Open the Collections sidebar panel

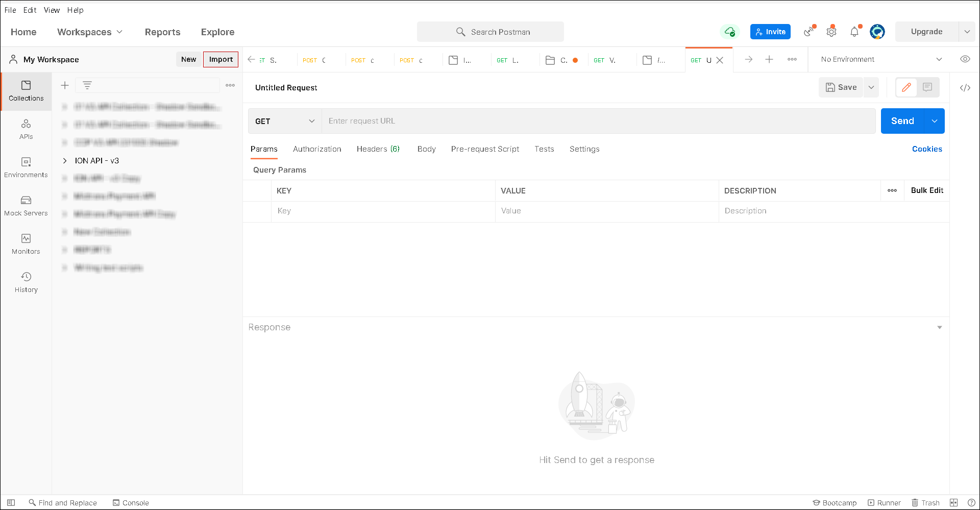pyautogui.click(x=26, y=91)
